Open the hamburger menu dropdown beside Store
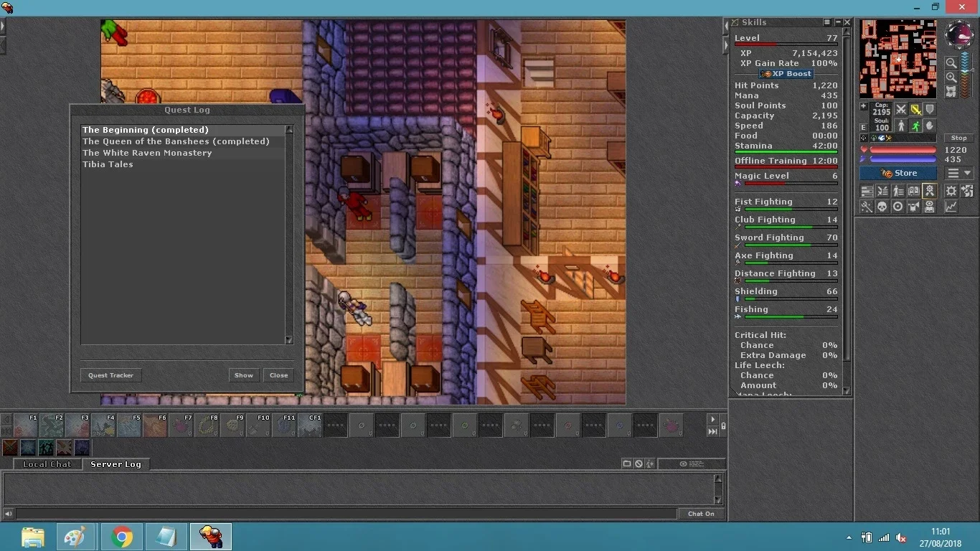The width and height of the screenshot is (980, 551). click(x=959, y=173)
